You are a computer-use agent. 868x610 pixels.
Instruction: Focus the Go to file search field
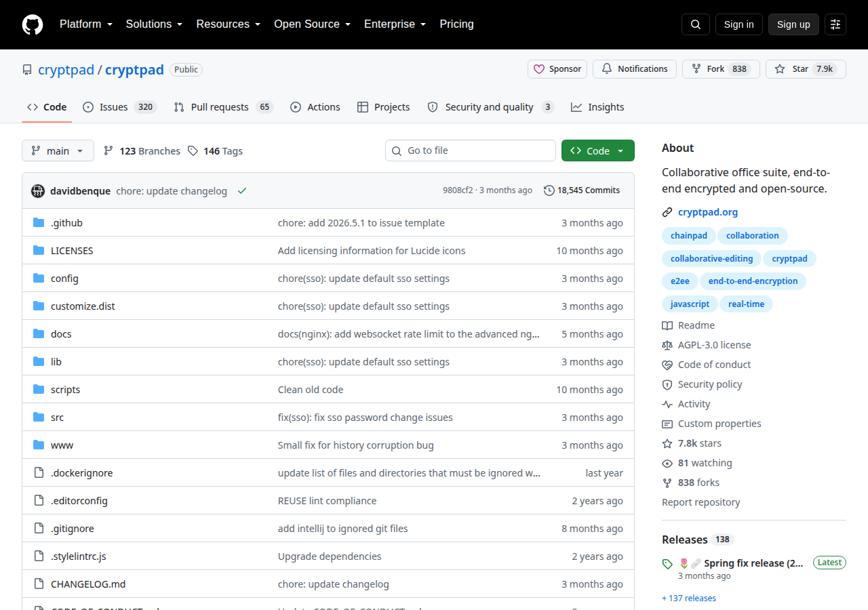[471, 150]
